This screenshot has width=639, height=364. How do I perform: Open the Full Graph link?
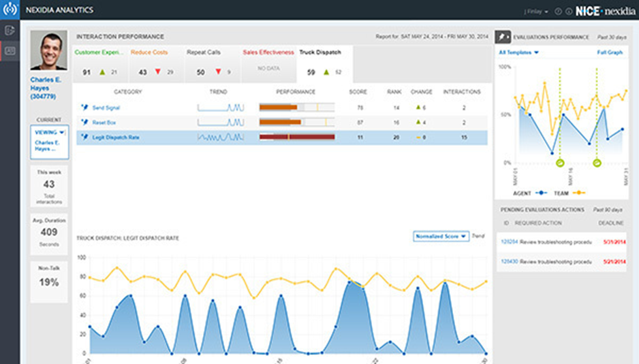pos(610,52)
